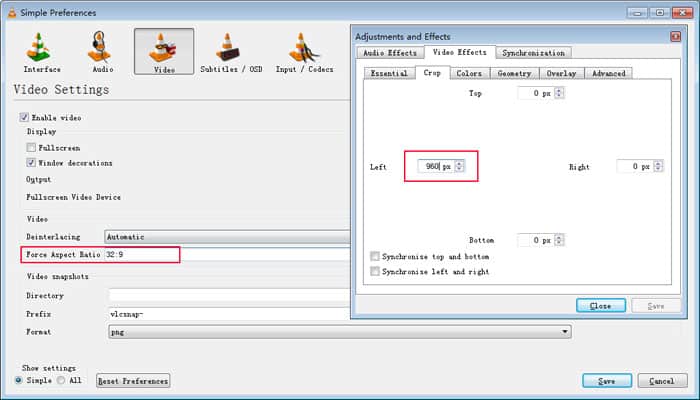700x400 pixels.
Task: Save the Simple Preferences settings
Action: (x=607, y=381)
